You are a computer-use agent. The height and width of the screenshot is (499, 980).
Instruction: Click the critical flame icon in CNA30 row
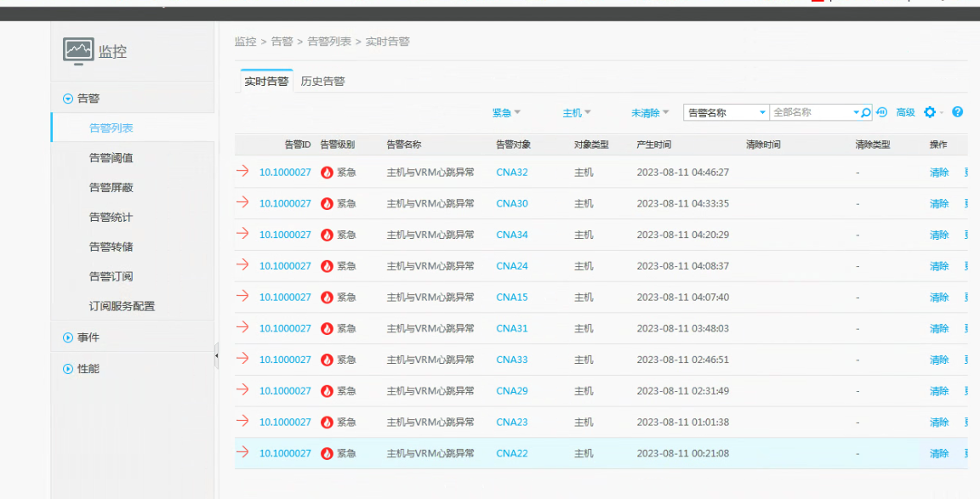327,203
